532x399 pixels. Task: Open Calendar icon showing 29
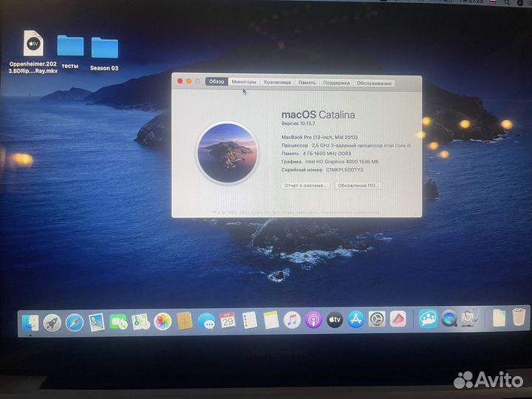coord(228,320)
